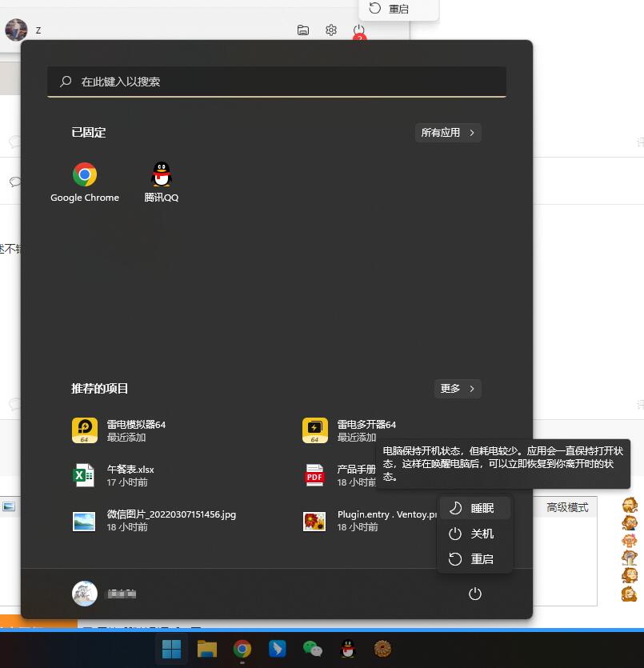Open power options via Start menu power button
The width and height of the screenshot is (644, 668).
click(474, 594)
